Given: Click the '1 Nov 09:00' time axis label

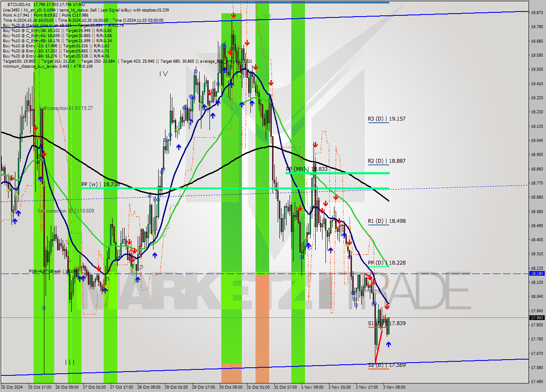Looking at the screenshot, I should coord(312,387).
